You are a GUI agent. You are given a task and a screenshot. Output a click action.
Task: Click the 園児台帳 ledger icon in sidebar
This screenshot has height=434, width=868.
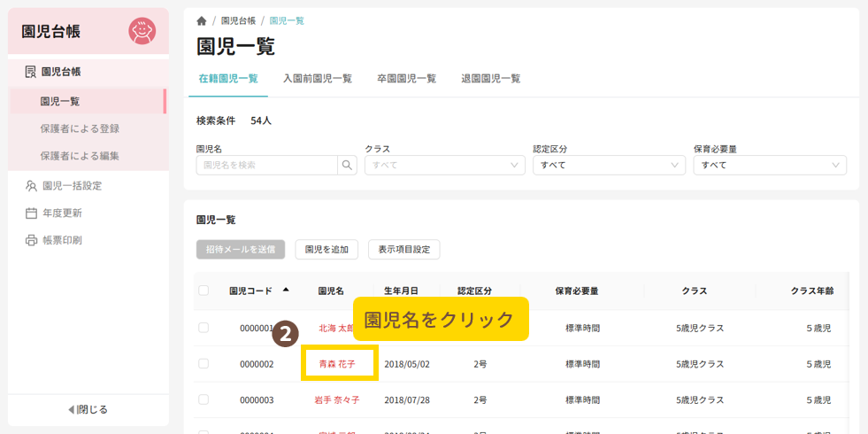[x=31, y=72]
